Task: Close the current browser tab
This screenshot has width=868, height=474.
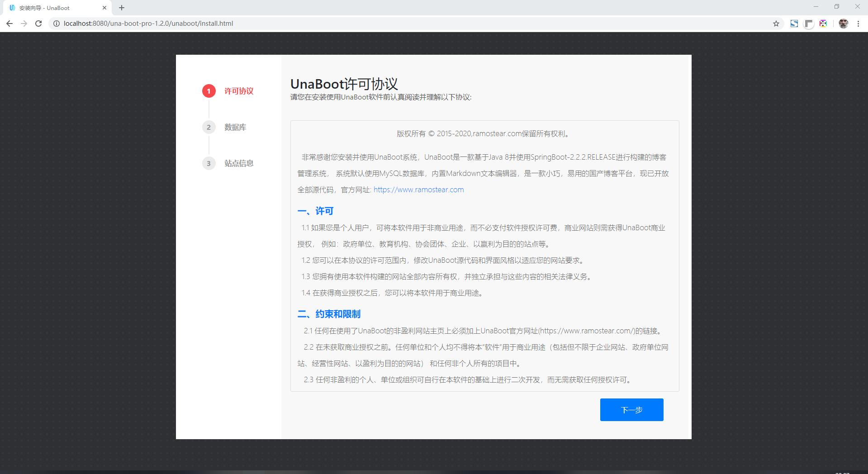Action: 104,7
